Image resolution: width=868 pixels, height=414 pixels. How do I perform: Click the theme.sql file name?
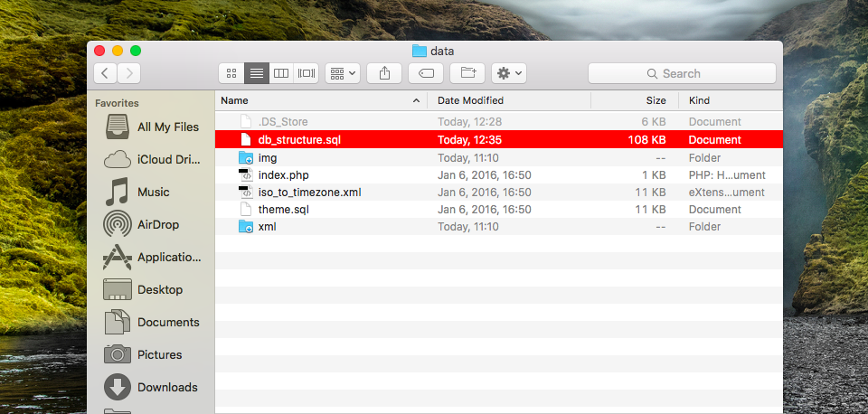click(x=283, y=210)
